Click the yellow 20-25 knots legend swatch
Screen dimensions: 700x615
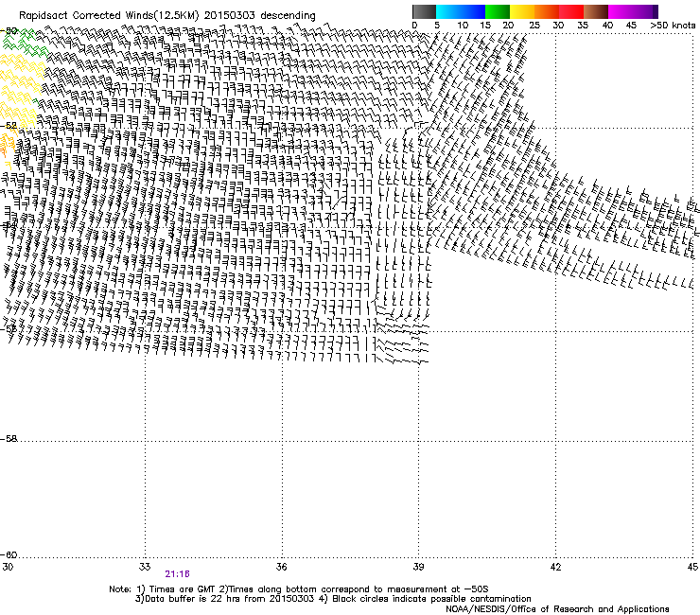522,11
